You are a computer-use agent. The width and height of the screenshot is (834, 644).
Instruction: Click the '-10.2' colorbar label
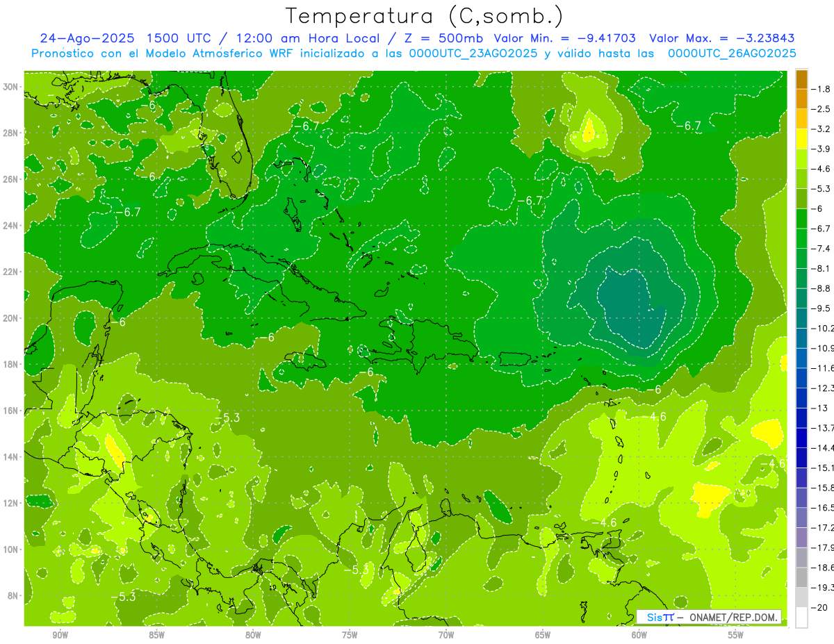pos(824,328)
